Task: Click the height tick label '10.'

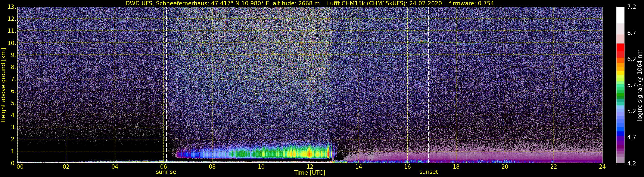Action: pos(12,43)
